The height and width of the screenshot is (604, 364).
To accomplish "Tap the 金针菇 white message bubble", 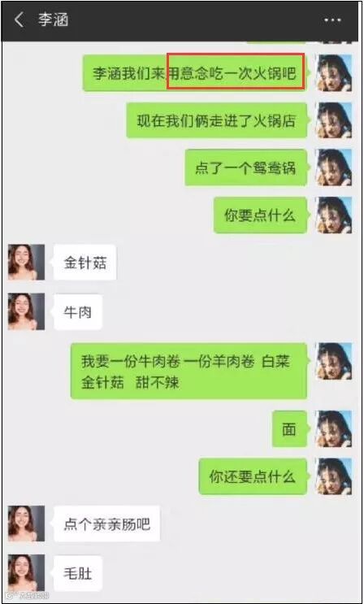I will coord(84,263).
